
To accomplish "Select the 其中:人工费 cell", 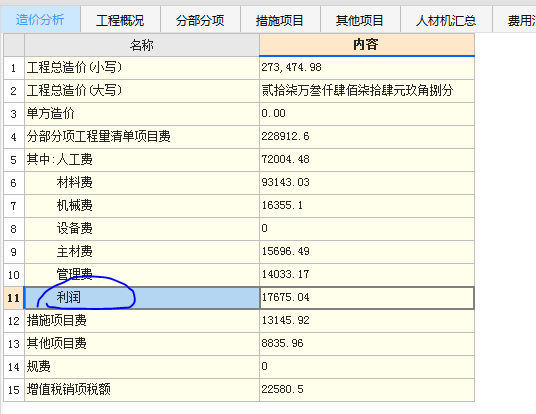I will click(142, 160).
